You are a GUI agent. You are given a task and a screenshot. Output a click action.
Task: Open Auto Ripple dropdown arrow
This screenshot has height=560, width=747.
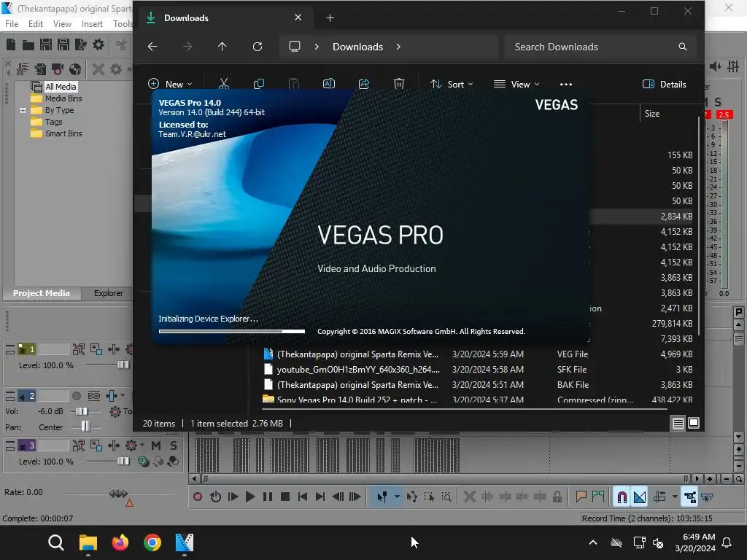click(675, 497)
